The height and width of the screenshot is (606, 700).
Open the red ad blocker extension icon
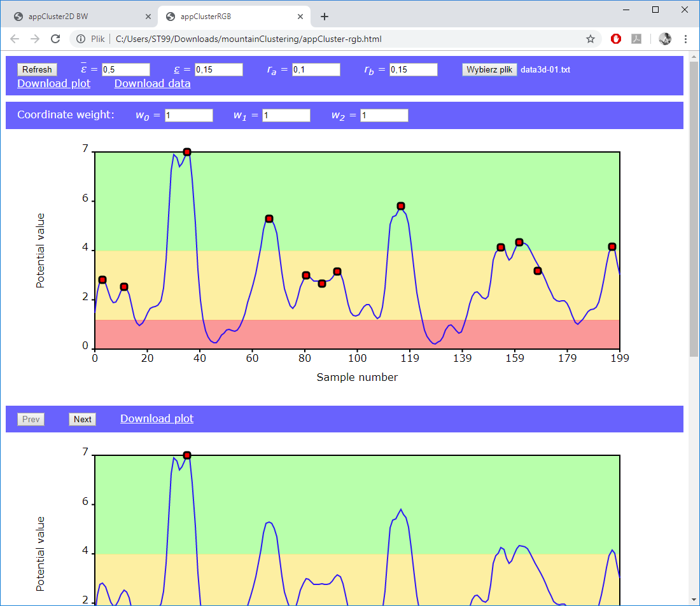pyautogui.click(x=615, y=39)
